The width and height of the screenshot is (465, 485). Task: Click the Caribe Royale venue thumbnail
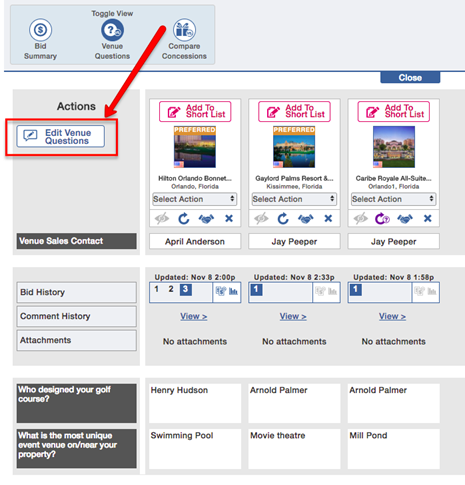coord(394,147)
